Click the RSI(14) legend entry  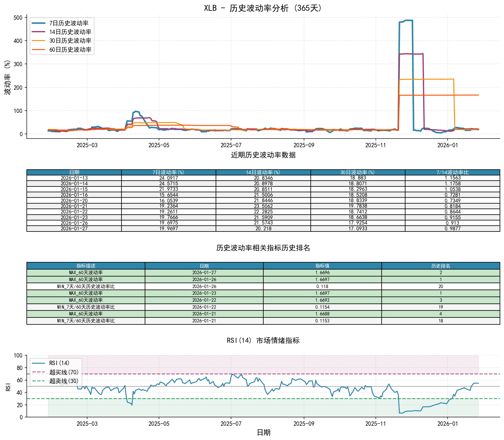click(59, 363)
